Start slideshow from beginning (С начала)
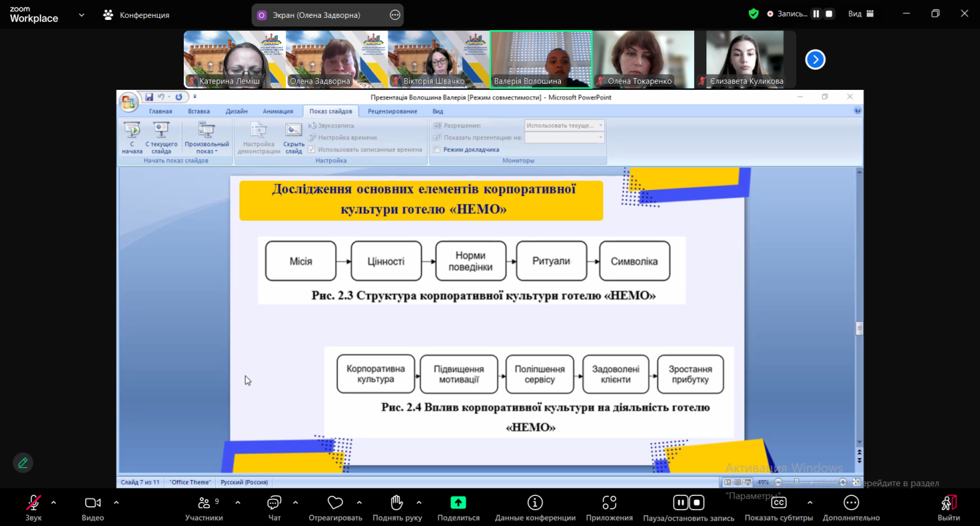The height and width of the screenshot is (526, 980). point(132,138)
